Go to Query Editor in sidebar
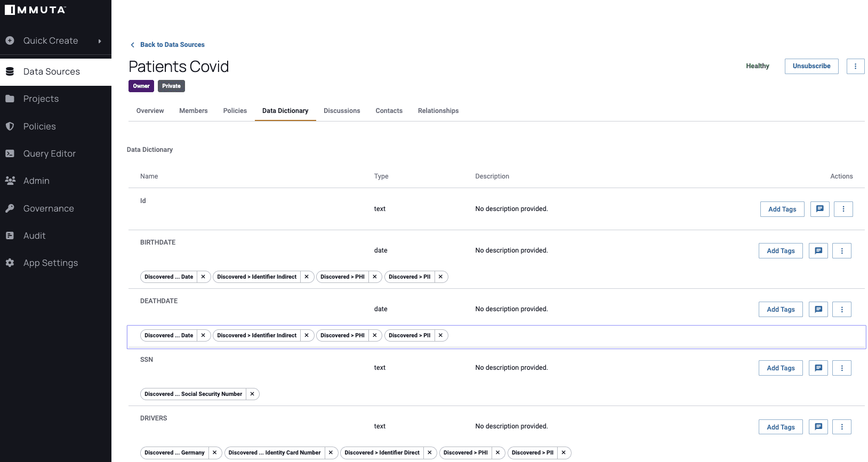Image resolution: width=868 pixels, height=462 pixels. click(x=49, y=153)
